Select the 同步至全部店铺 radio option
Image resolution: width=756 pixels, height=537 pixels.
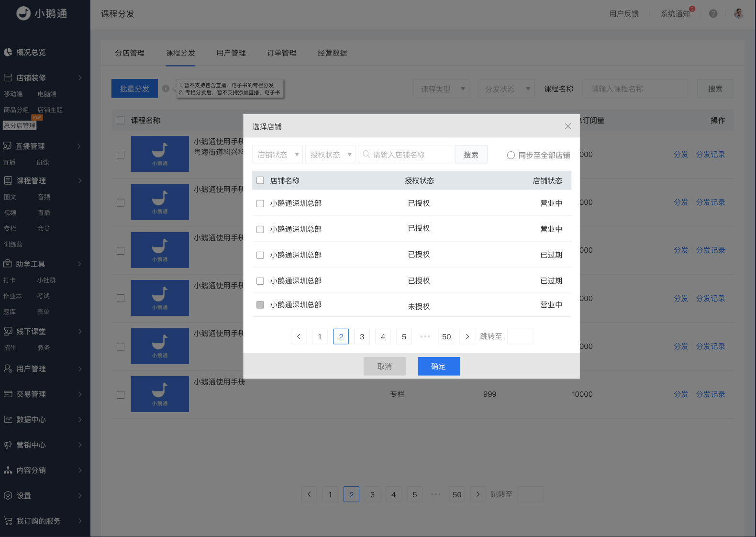point(511,155)
